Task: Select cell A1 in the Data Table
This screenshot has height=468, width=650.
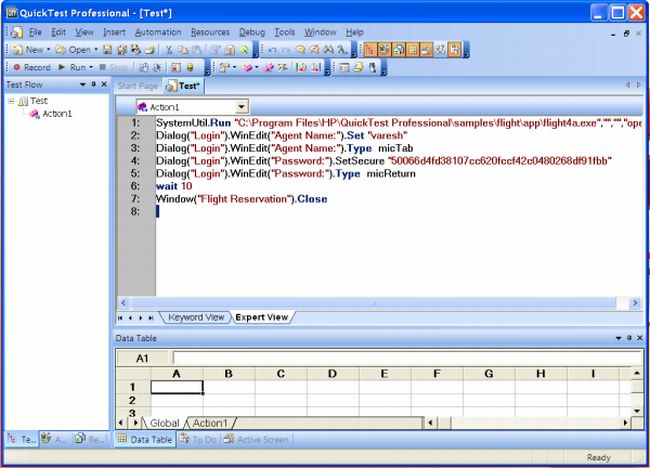Action: coord(177,387)
